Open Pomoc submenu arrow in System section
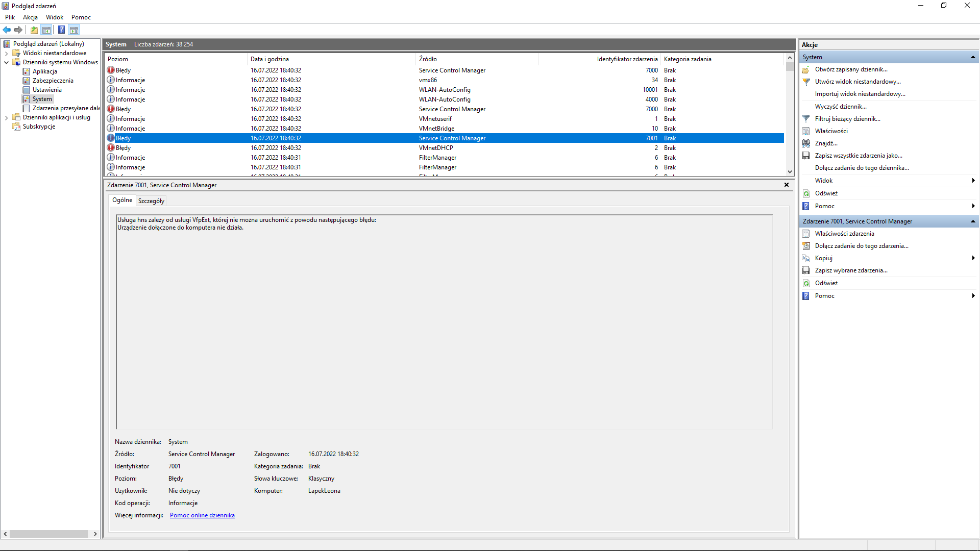Viewport: 980px width, 551px height. 973,206
